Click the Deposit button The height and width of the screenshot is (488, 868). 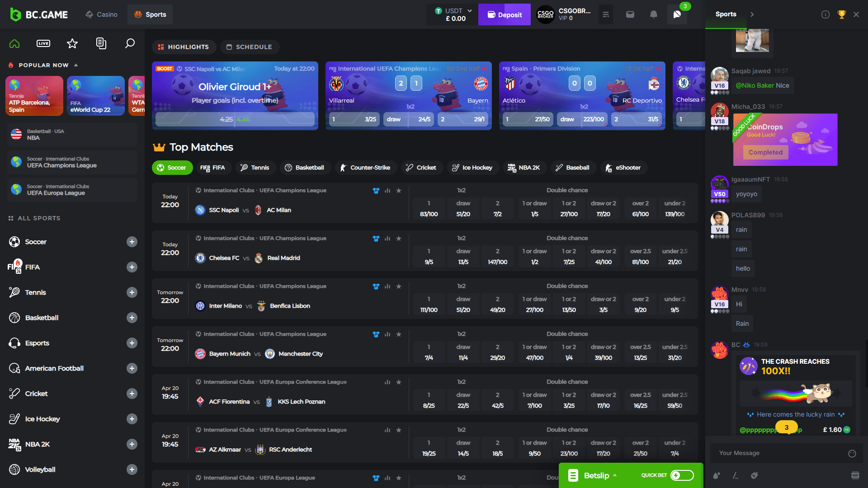(504, 14)
